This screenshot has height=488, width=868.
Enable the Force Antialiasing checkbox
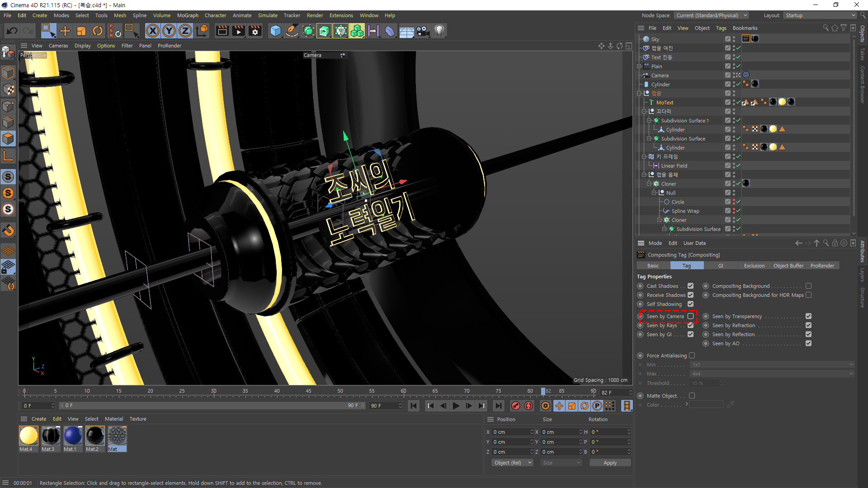coord(692,356)
